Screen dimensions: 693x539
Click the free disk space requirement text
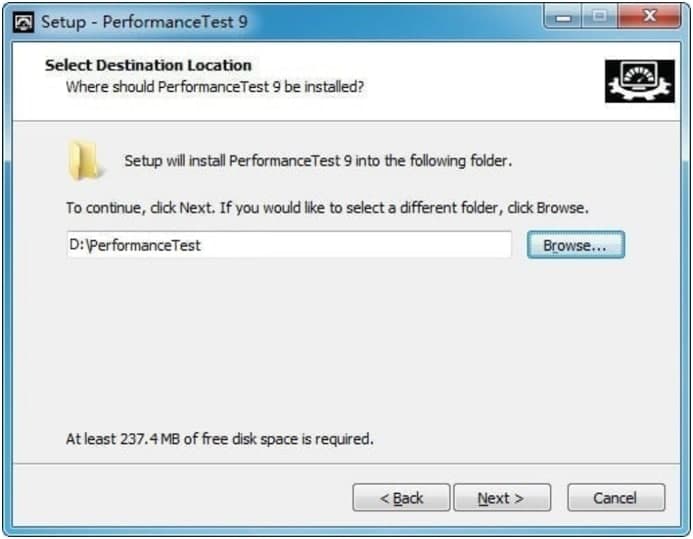pos(219,438)
